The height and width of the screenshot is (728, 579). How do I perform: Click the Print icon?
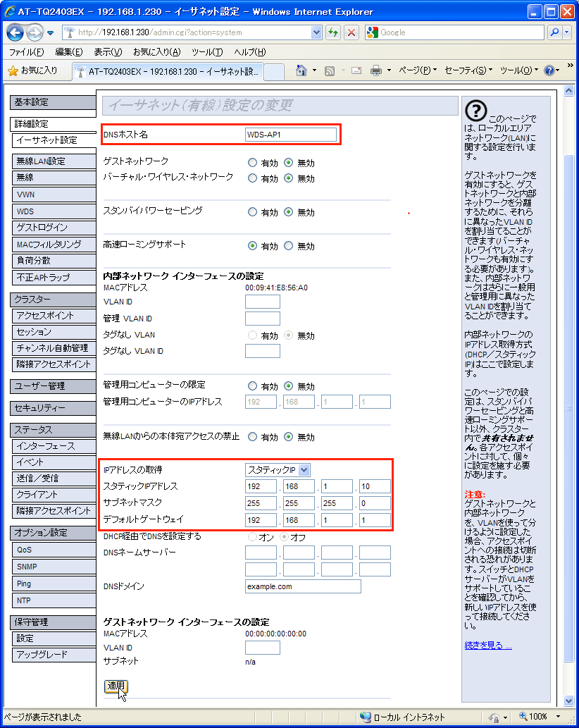[376, 70]
